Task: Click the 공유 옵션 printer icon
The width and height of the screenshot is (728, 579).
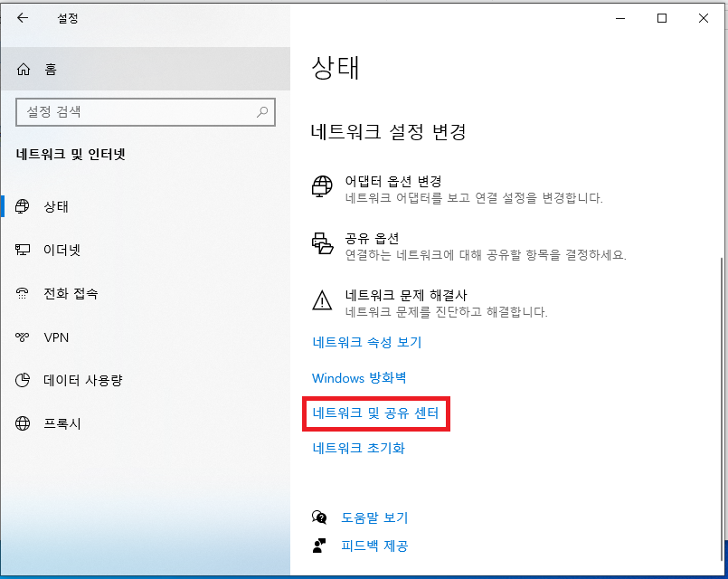Action: click(322, 243)
